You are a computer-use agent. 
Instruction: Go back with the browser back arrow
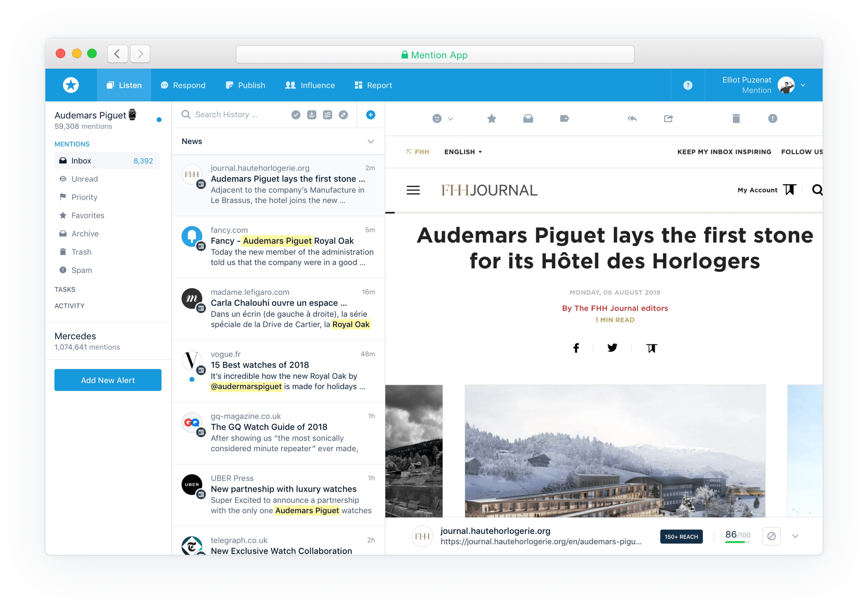click(x=117, y=54)
